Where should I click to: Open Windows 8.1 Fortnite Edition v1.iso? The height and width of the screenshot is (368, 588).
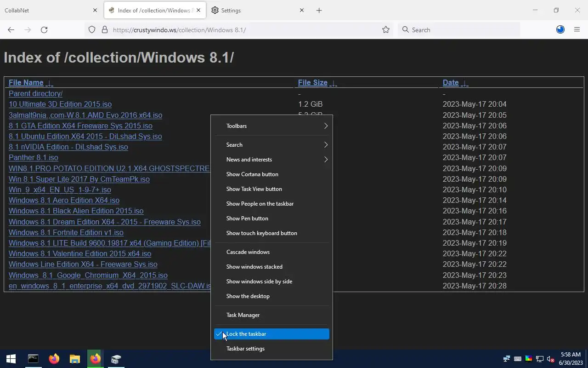click(x=66, y=232)
